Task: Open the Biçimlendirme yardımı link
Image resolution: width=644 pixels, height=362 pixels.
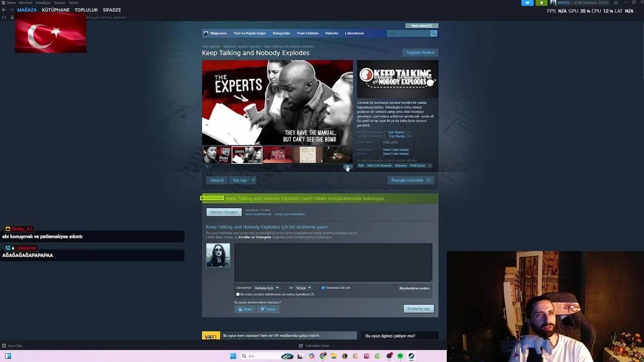Action: click(414, 288)
